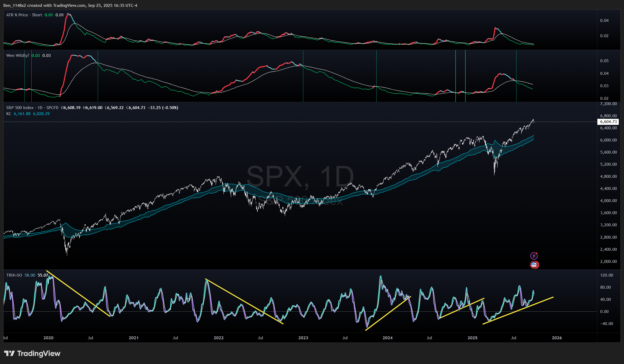
Task: Click the 7,200.00 price scale label
Action: [x=608, y=104]
